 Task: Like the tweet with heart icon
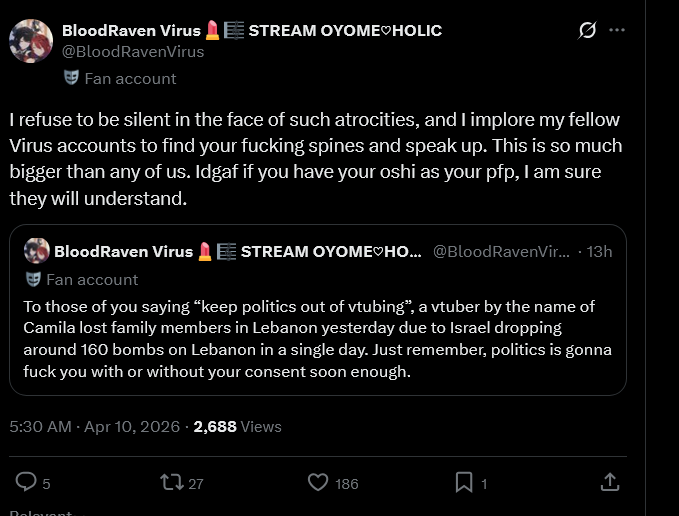(318, 482)
